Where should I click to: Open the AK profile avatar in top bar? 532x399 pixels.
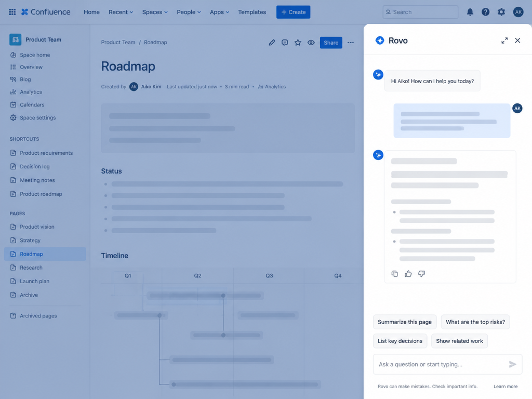pos(518,12)
